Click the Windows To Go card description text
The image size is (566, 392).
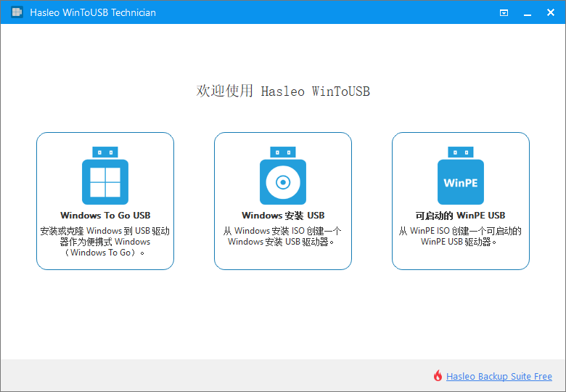coord(105,242)
